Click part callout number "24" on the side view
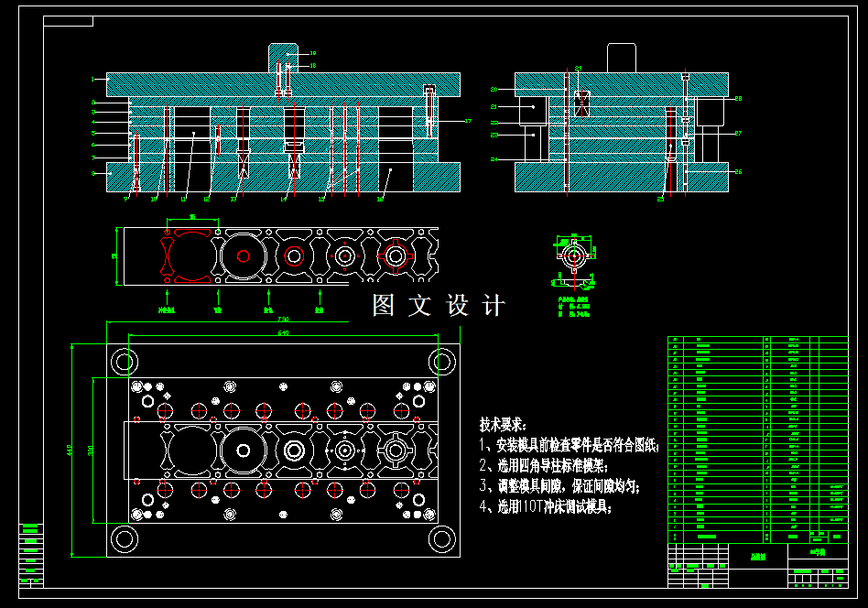868x608 pixels. coord(494,159)
